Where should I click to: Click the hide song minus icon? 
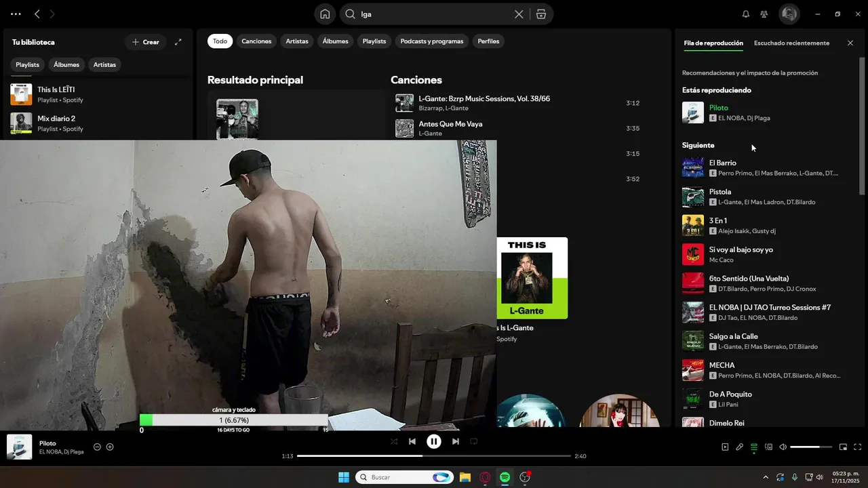click(97, 447)
